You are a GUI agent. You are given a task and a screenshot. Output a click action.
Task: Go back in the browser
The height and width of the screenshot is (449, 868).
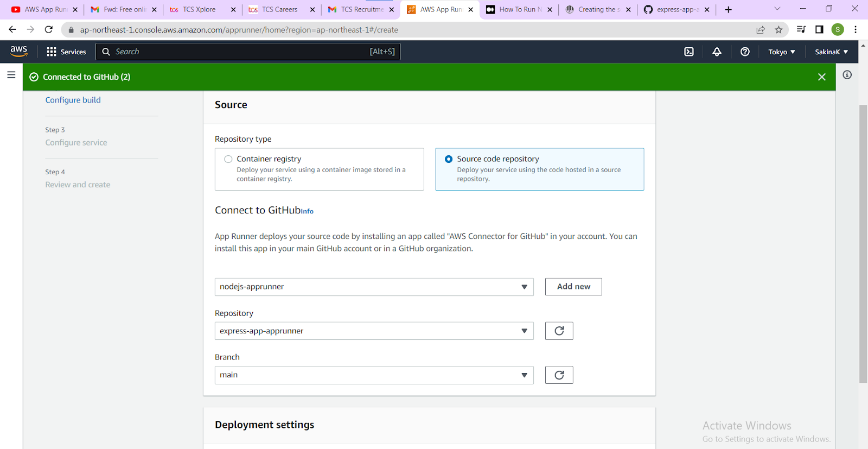[x=12, y=29]
